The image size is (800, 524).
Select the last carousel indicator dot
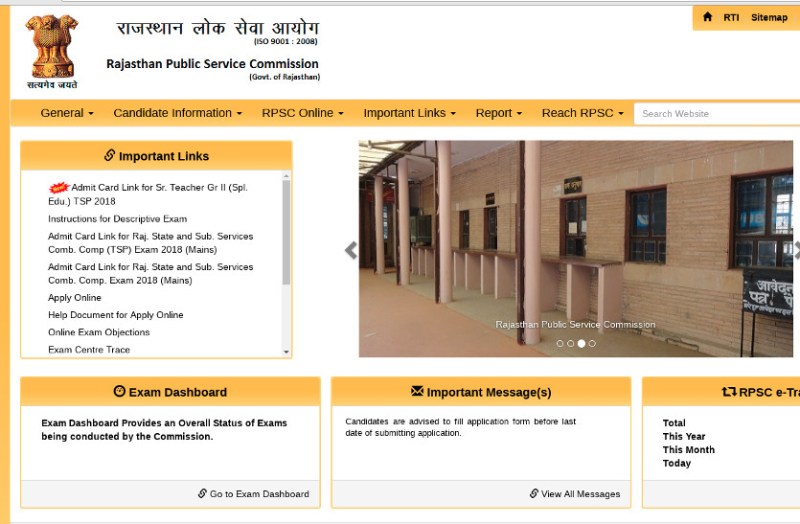[592, 343]
